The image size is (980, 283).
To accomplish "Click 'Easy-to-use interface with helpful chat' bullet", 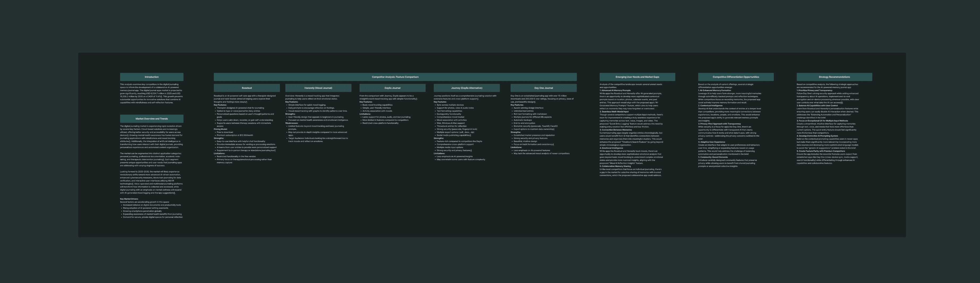I will (241, 141).
